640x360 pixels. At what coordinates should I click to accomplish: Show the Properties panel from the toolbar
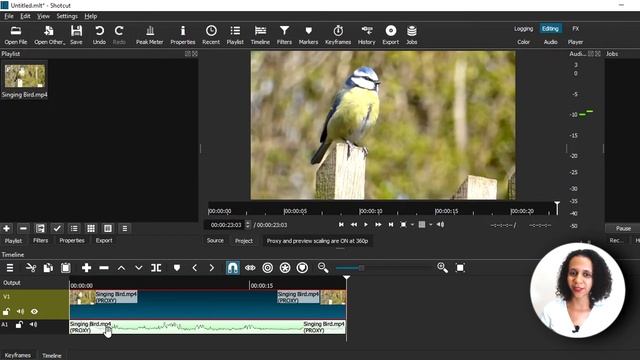pos(182,35)
